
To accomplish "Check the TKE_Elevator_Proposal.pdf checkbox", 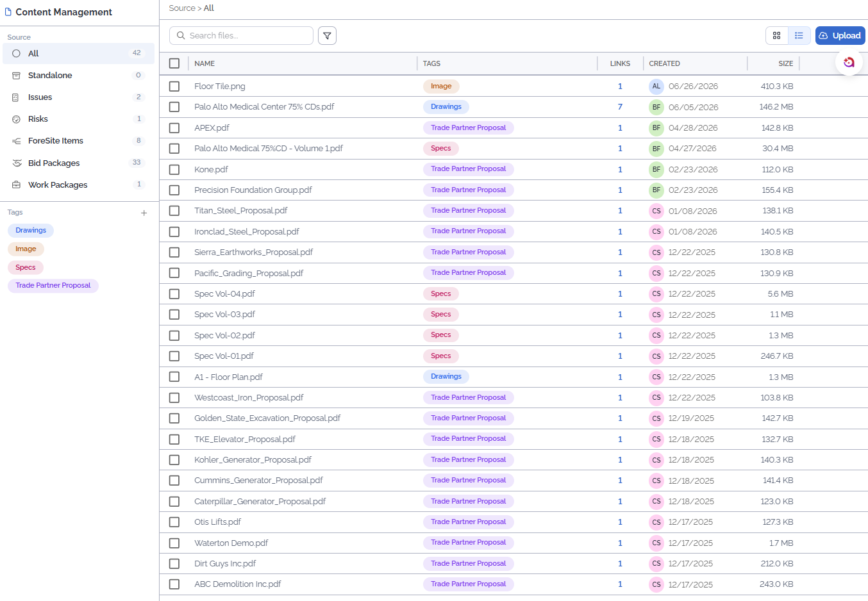I will pos(174,440).
